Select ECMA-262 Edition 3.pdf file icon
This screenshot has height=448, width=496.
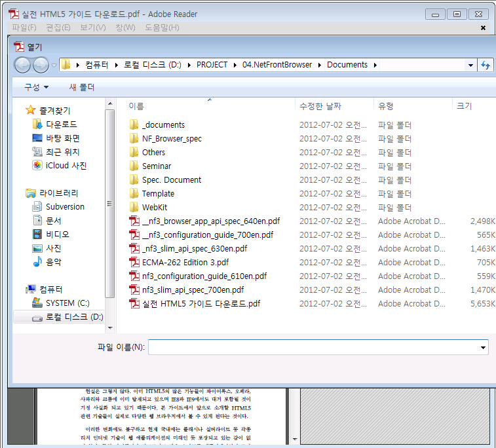point(134,263)
